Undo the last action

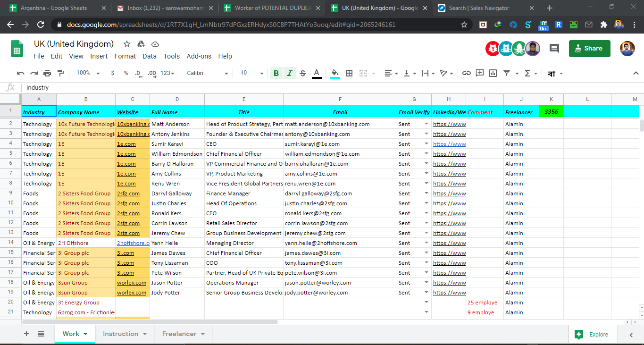pos(19,73)
